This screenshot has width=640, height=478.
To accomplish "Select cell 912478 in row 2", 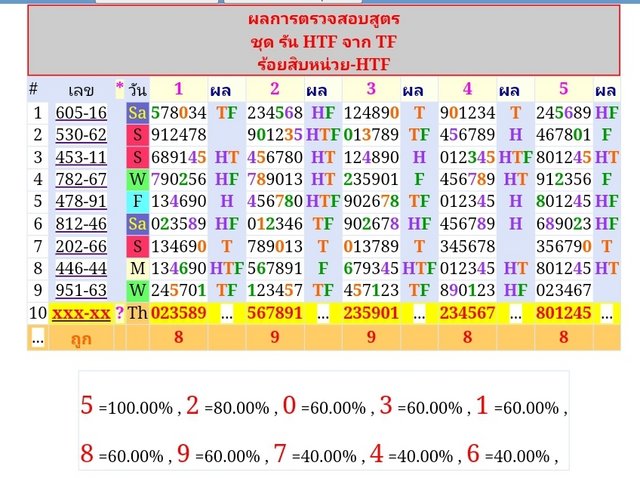I will click(x=178, y=135).
